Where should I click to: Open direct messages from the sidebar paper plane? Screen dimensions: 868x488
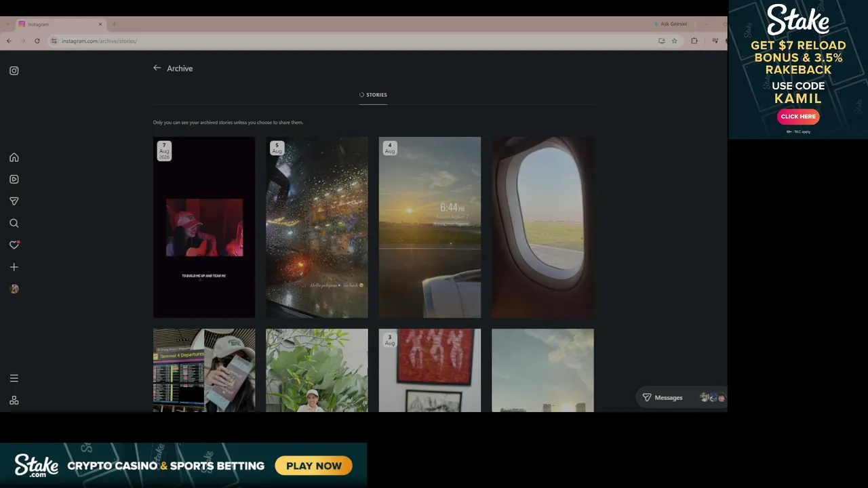pyautogui.click(x=14, y=201)
